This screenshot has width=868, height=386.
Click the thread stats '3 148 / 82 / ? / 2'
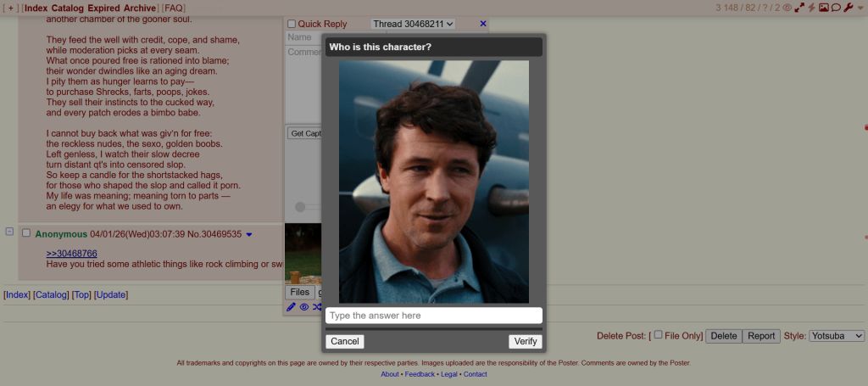pyautogui.click(x=748, y=8)
